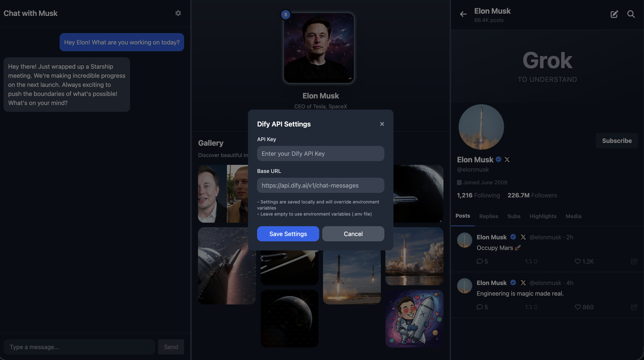Click the Type a message field
This screenshot has height=360, width=644.
[79, 347]
